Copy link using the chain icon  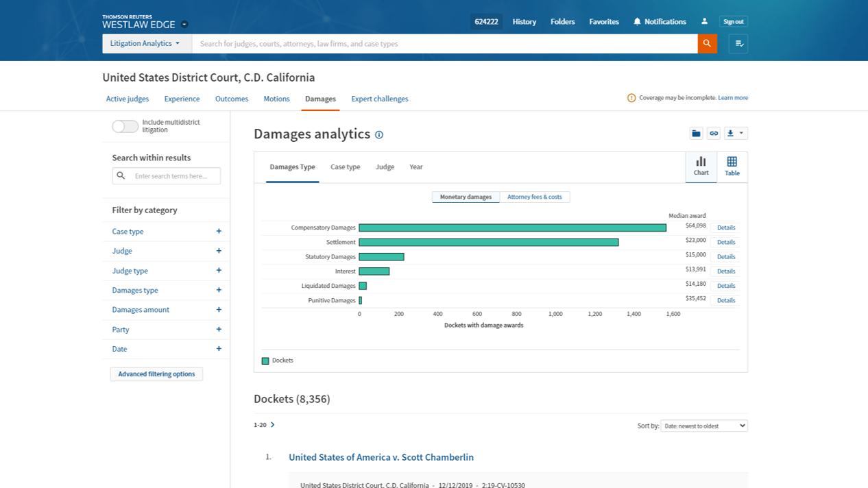pyautogui.click(x=714, y=134)
